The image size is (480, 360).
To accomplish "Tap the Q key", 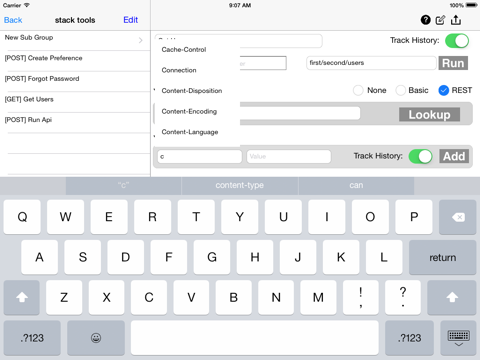I will click(22, 217).
